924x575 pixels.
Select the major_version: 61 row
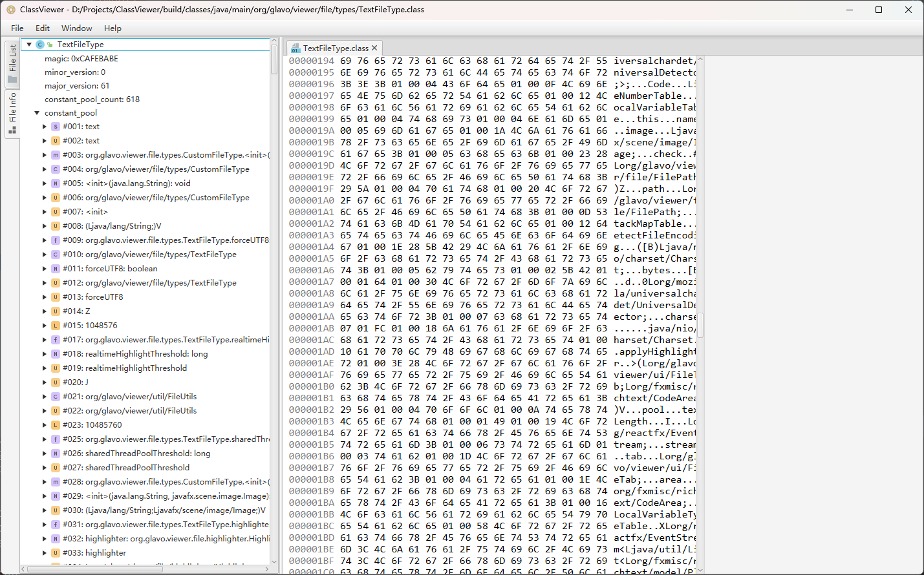pyautogui.click(x=145, y=86)
